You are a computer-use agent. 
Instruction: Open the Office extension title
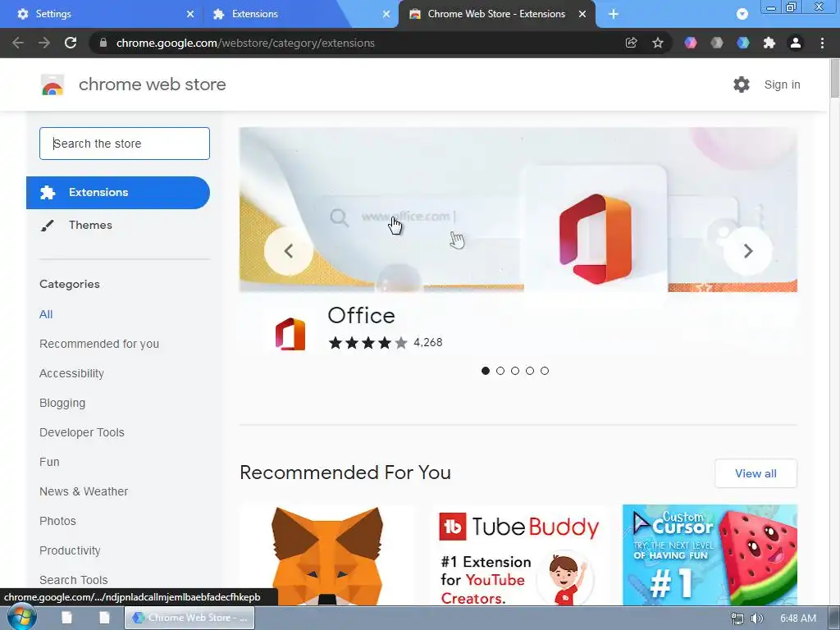coord(361,316)
